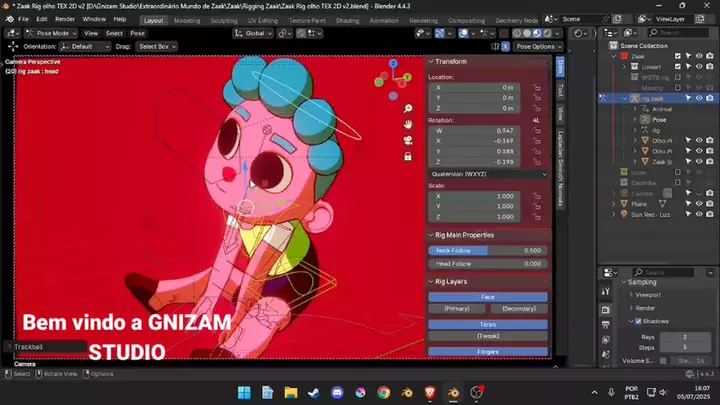Open the Pose header menu
The image size is (720, 405).
137,33
